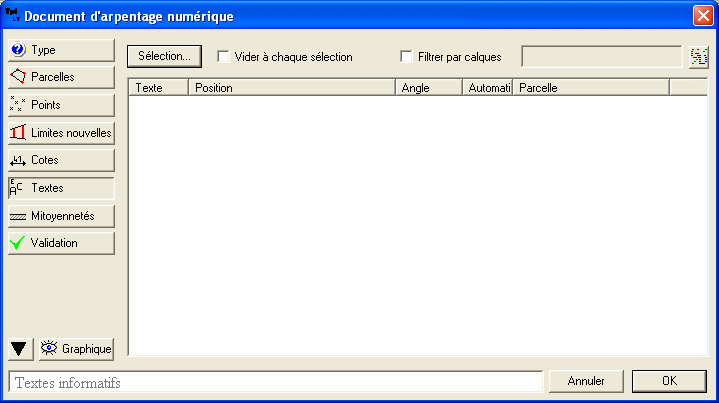Enable Vider à chaque sélection checkbox
719x403 pixels.
(x=224, y=57)
